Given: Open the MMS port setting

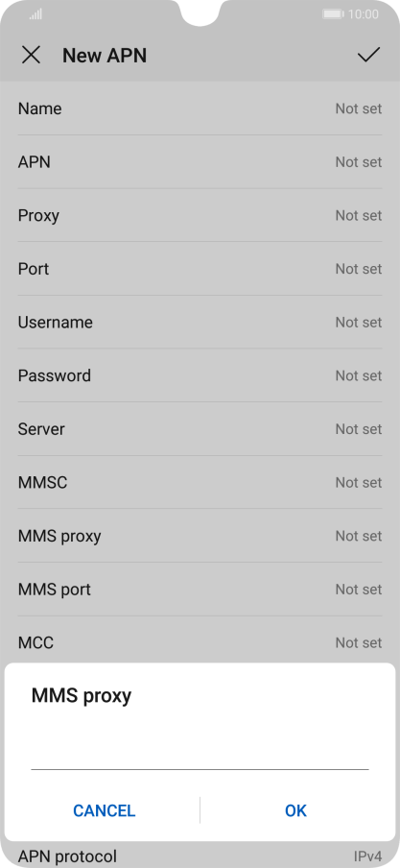Looking at the screenshot, I should (x=200, y=590).
